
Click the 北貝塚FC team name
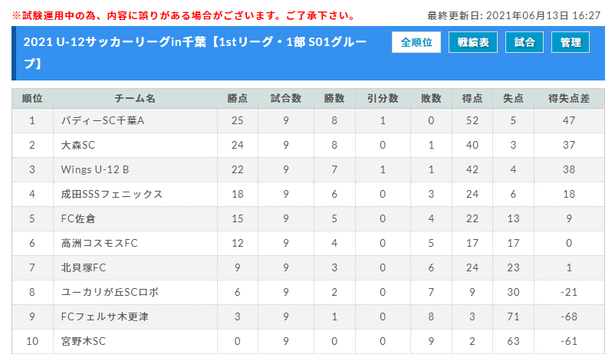(x=84, y=267)
